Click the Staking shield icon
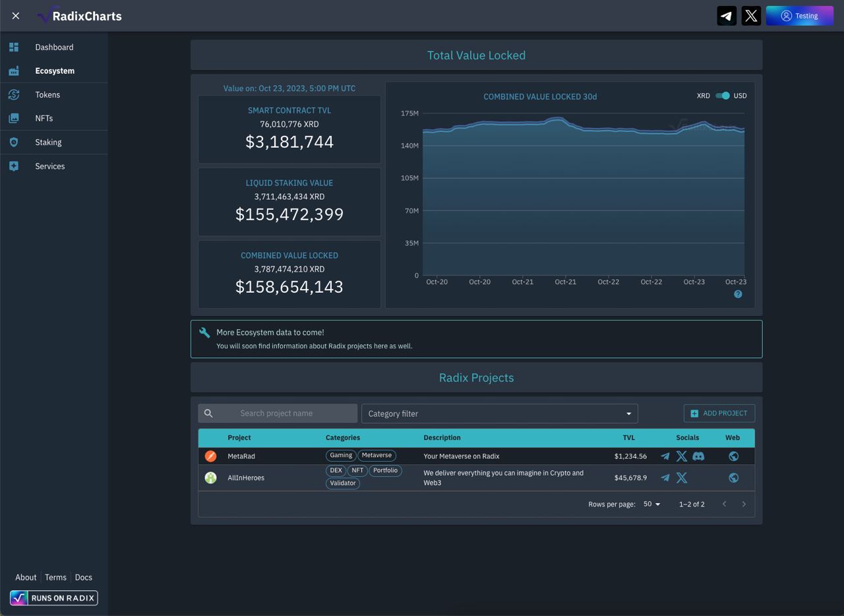 point(14,142)
